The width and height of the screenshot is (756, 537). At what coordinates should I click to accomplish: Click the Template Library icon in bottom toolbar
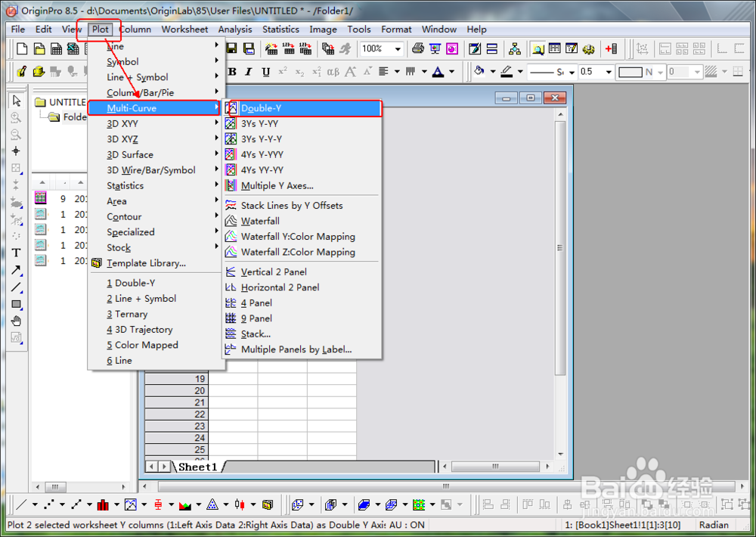click(x=268, y=504)
